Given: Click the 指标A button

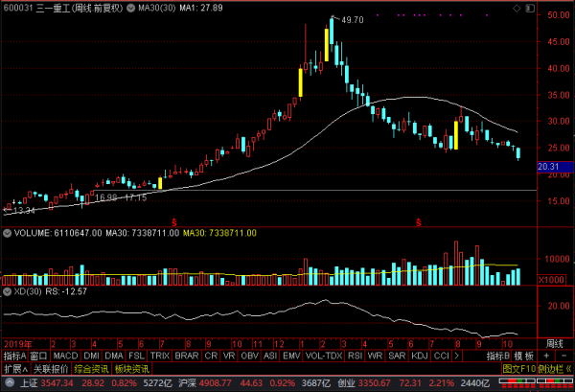Looking at the screenshot, I should 13,355.
